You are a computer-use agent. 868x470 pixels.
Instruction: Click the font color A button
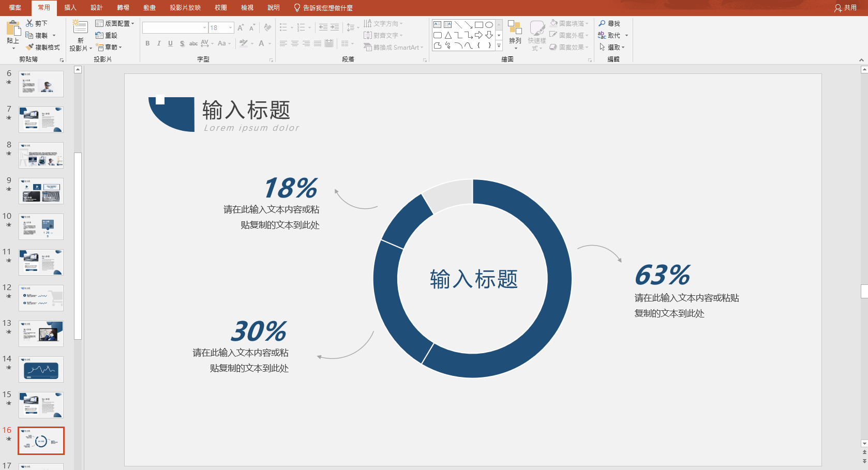261,43
